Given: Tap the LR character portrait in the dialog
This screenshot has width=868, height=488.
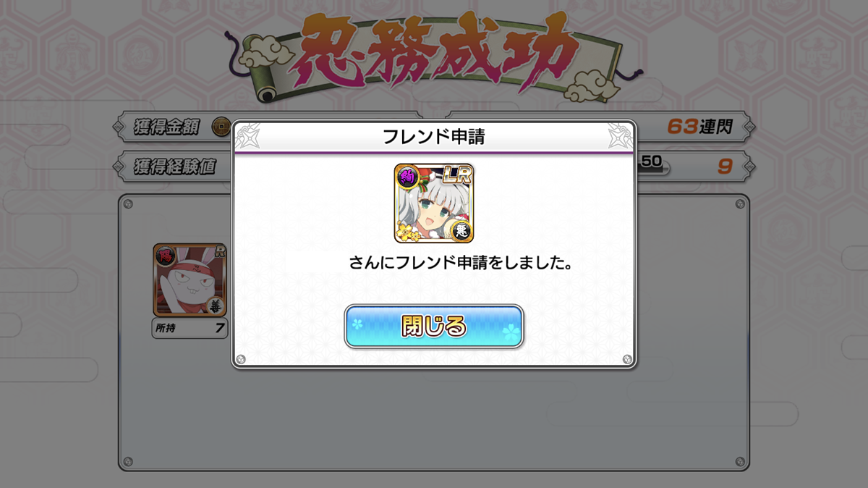Looking at the screenshot, I should tap(434, 203).
